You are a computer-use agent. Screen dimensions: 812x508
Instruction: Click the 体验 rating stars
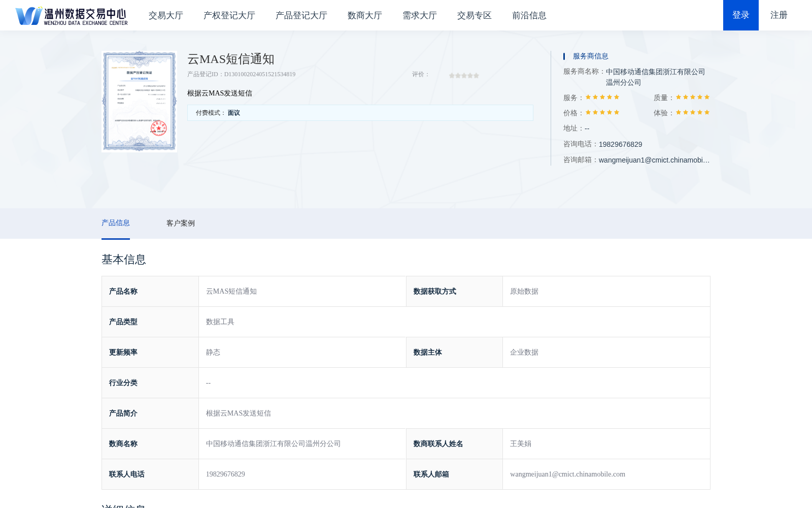pyautogui.click(x=693, y=112)
